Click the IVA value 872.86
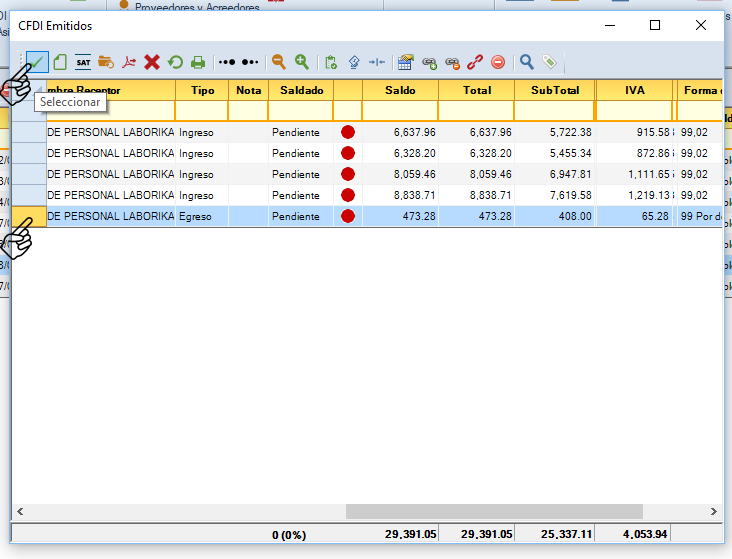 click(x=653, y=153)
